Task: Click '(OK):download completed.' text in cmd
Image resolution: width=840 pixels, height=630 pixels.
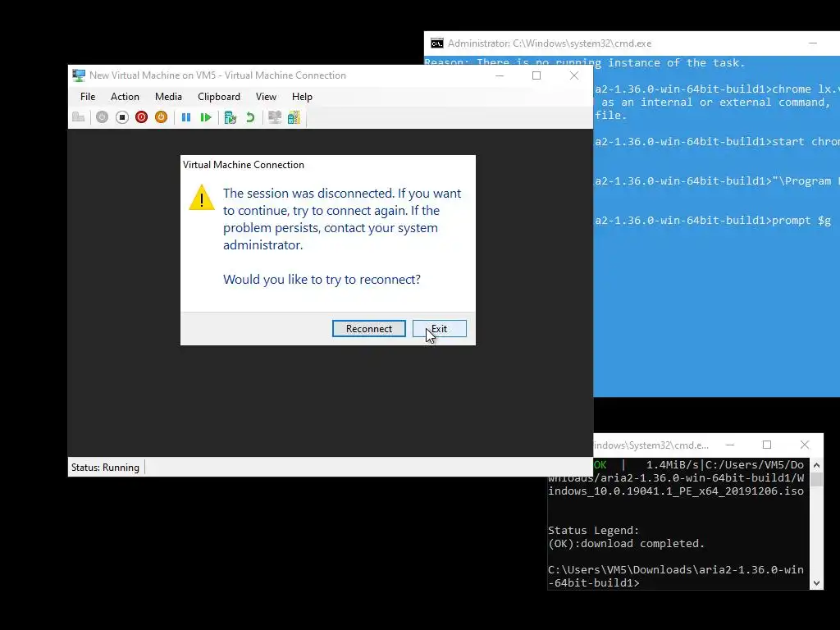Action: (626, 543)
